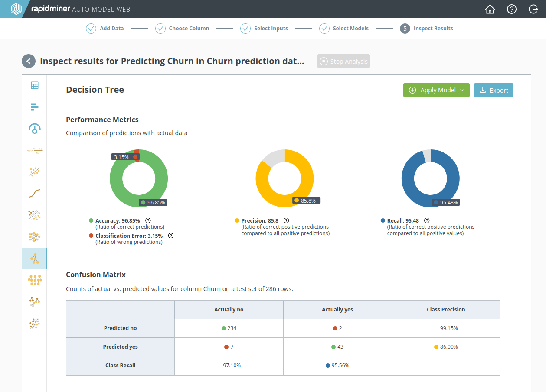The height and width of the screenshot is (392, 546).
Task: Click the back arrow beside the title
Action: (x=29, y=61)
